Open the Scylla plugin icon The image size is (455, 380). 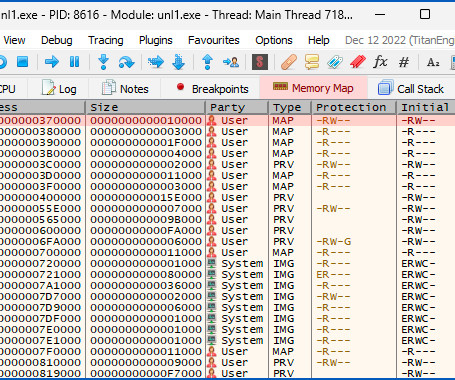(260, 62)
